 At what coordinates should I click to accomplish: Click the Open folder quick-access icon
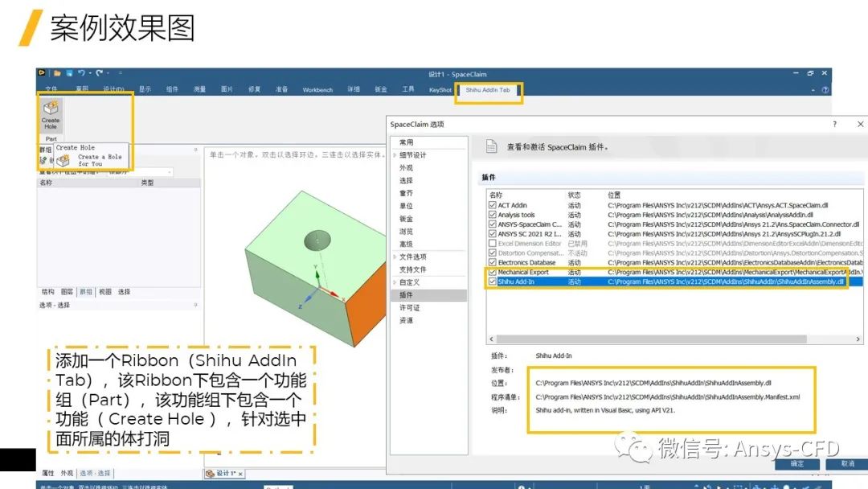57,73
